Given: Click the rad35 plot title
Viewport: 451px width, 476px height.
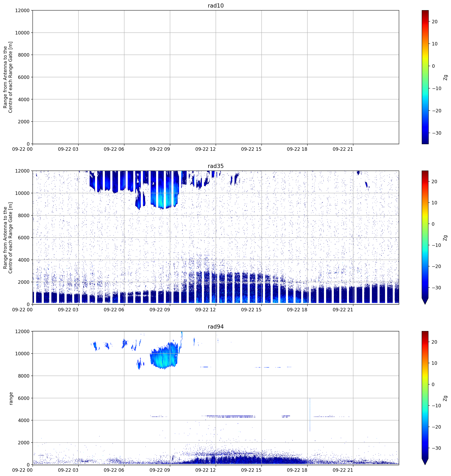Looking at the screenshot, I should pos(216,166).
